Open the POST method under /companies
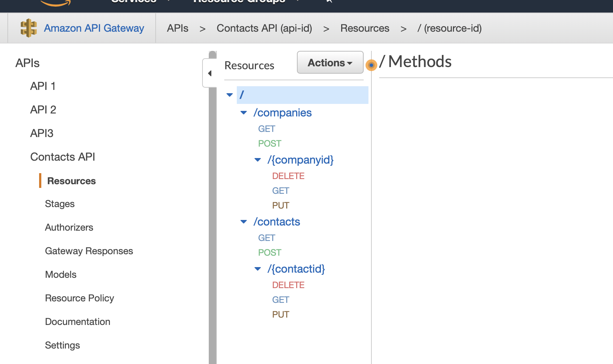 pyautogui.click(x=270, y=144)
